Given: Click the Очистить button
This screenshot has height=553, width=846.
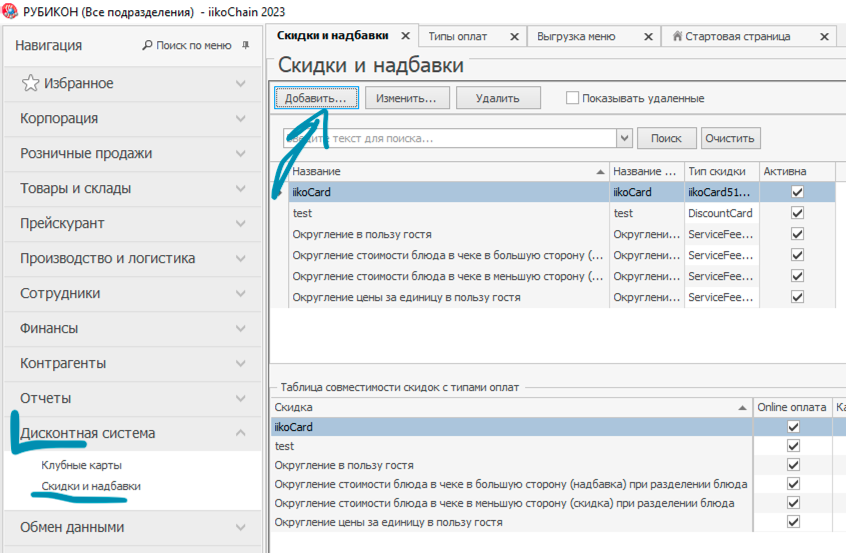Looking at the screenshot, I should [731, 138].
